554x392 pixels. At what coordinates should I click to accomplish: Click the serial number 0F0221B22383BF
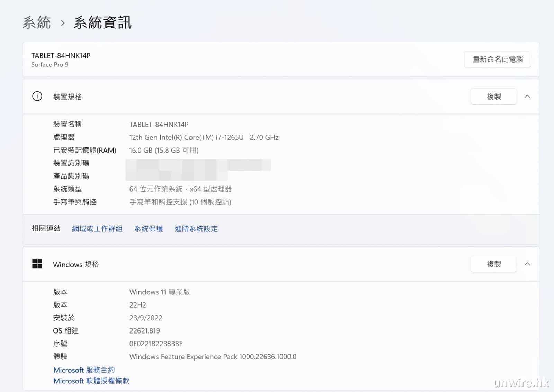pyautogui.click(x=156, y=344)
